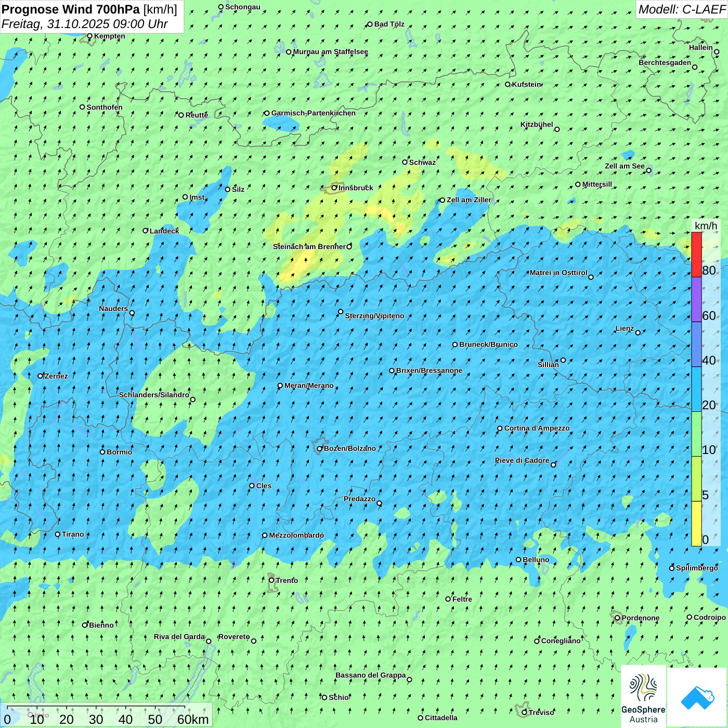The width and height of the screenshot is (728, 728).
Task: Click the 60km scale bar label
Action: (x=193, y=719)
